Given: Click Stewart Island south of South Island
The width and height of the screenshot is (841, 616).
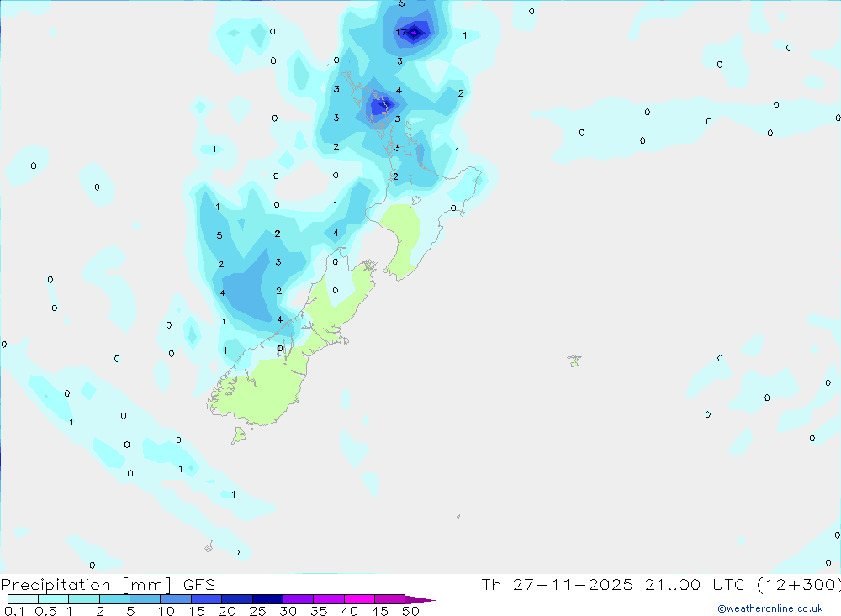Looking at the screenshot, I should click(239, 434).
